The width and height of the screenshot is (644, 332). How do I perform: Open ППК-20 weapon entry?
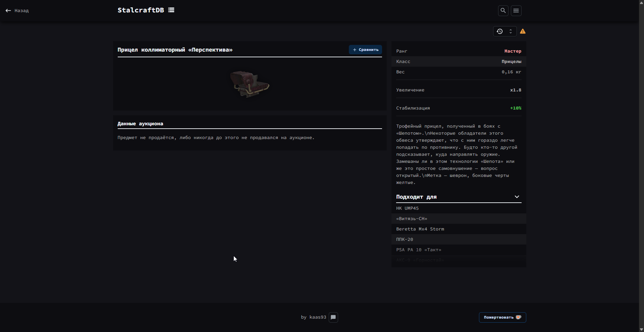(405, 240)
